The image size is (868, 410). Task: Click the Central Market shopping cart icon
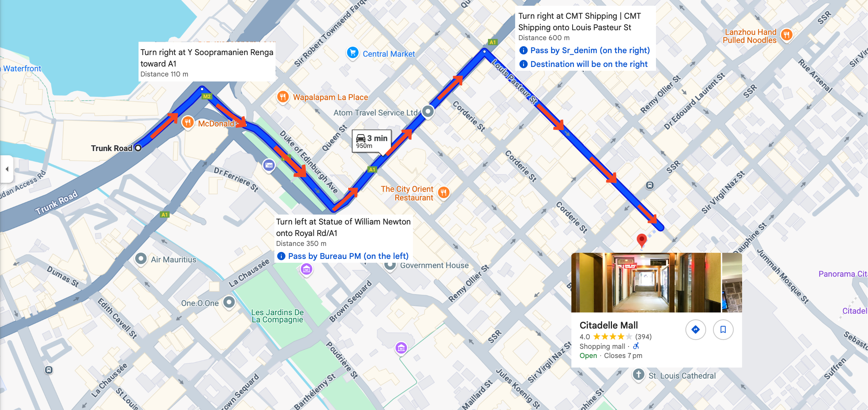click(x=352, y=53)
